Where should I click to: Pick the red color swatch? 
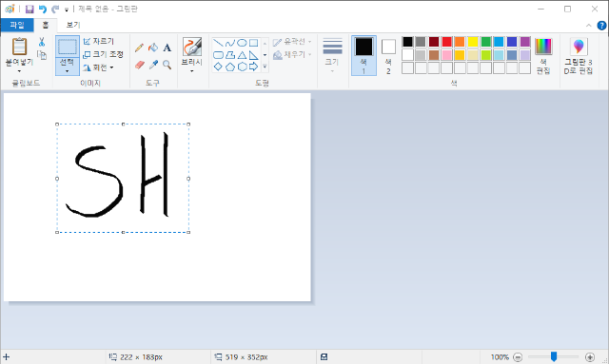(x=446, y=42)
